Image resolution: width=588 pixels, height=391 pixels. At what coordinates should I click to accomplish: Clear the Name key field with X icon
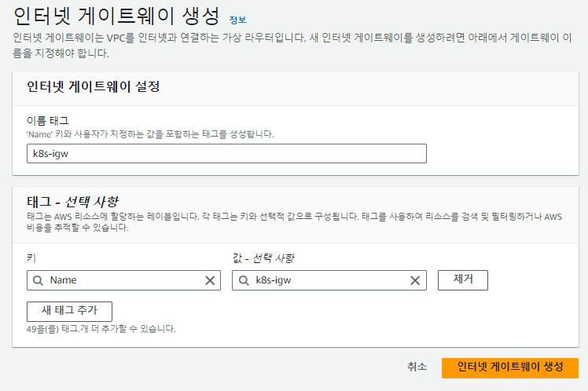point(210,280)
